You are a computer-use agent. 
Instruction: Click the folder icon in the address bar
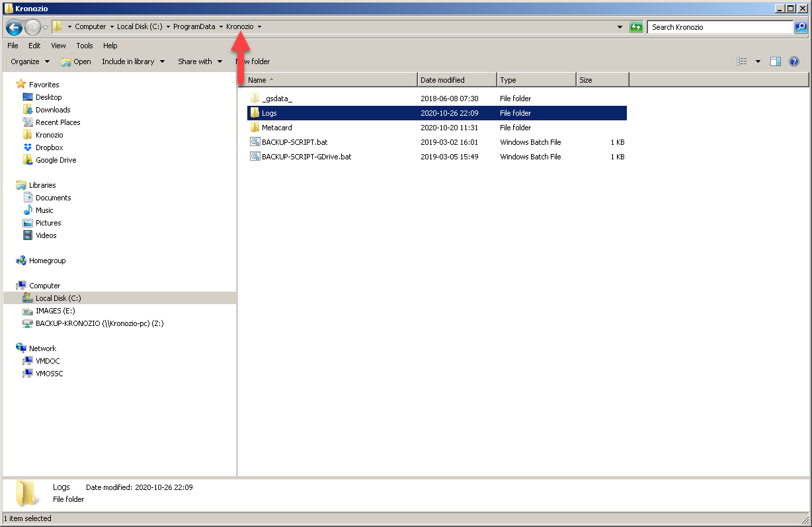[58, 26]
